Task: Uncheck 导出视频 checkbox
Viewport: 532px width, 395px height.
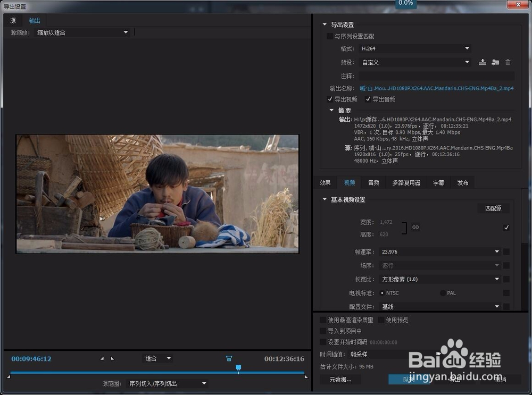Action: pos(329,99)
